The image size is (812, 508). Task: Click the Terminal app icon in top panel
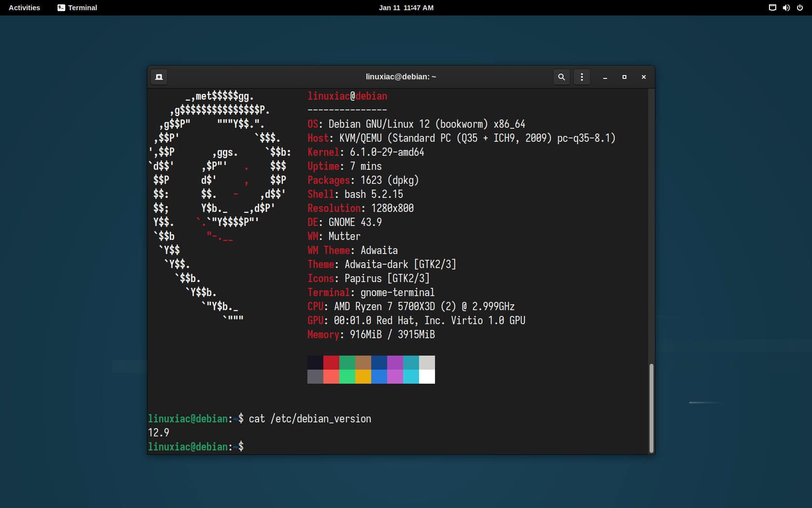[61, 8]
